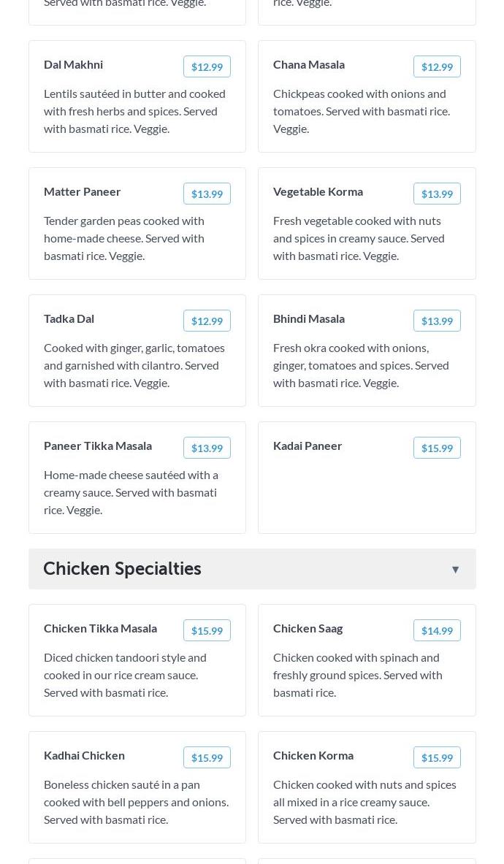Screen dimensions: 504x864
Task: Click the Dal Makhni $12.99 price button
Action: pyautogui.click(x=207, y=66)
